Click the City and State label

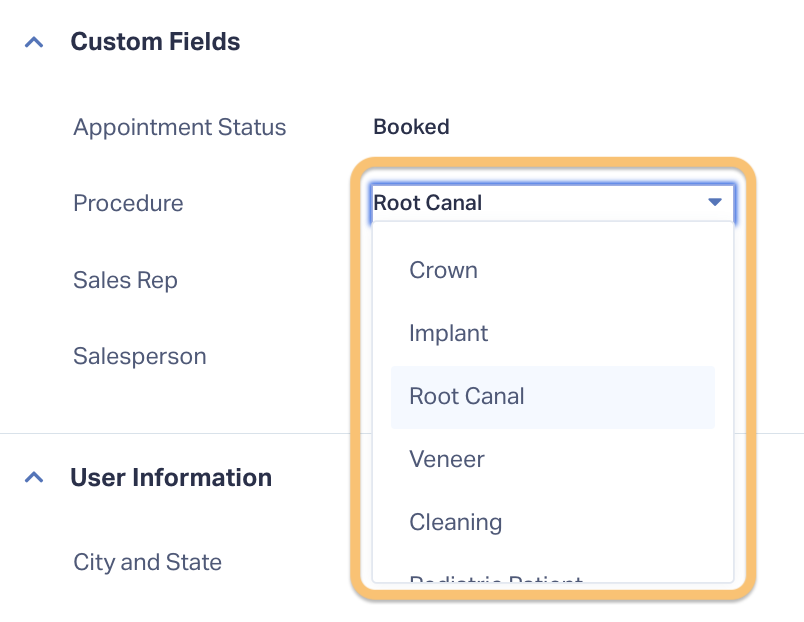pyautogui.click(x=147, y=563)
